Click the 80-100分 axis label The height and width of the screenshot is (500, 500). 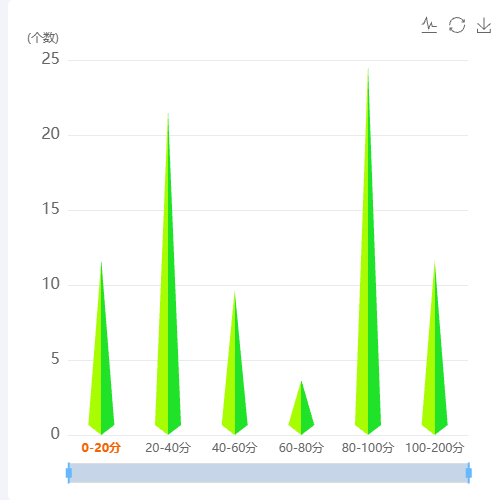[368, 447]
